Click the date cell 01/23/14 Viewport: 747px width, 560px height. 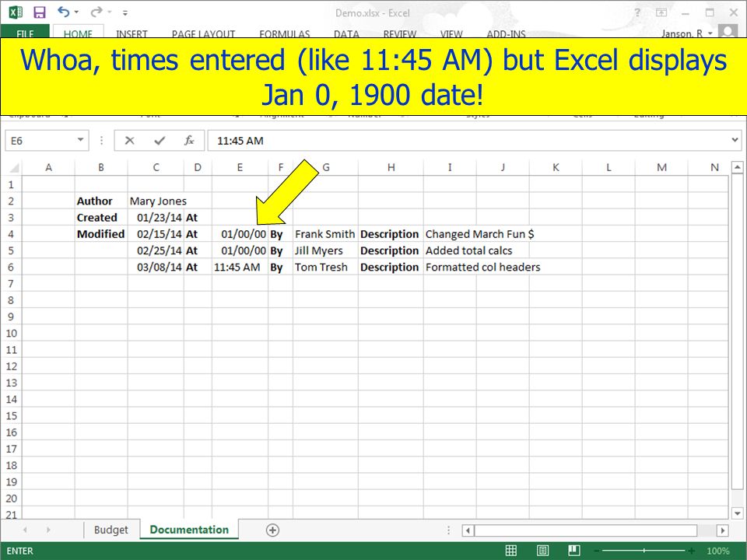point(156,218)
